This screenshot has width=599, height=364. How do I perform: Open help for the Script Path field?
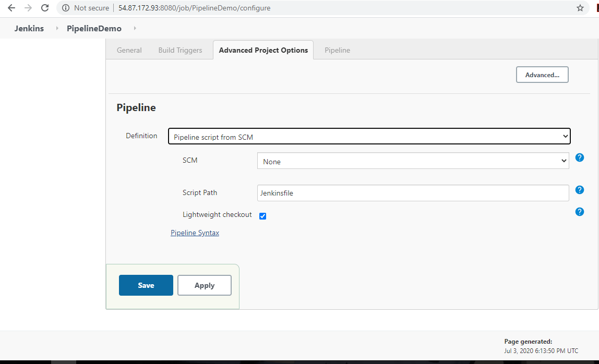(x=580, y=190)
